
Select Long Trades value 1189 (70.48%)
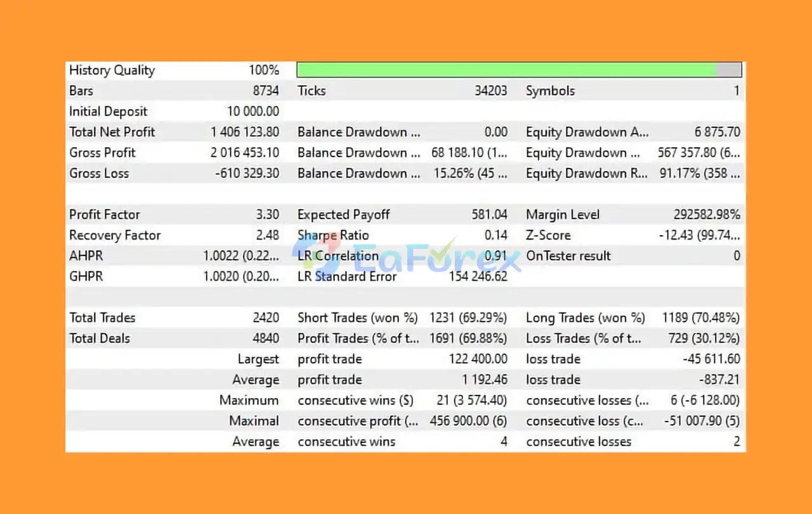click(701, 318)
